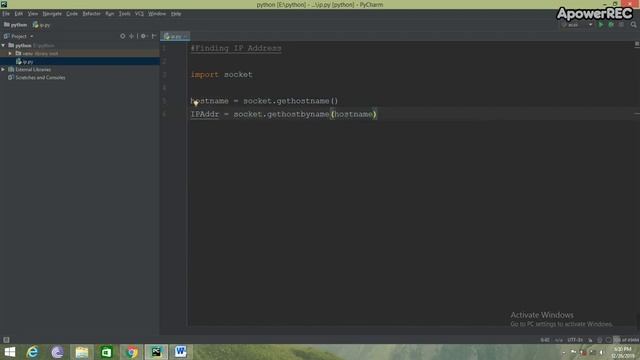This screenshot has width=640, height=360.
Task: Open the purple swirl app in taskbar
Action: 57,352
